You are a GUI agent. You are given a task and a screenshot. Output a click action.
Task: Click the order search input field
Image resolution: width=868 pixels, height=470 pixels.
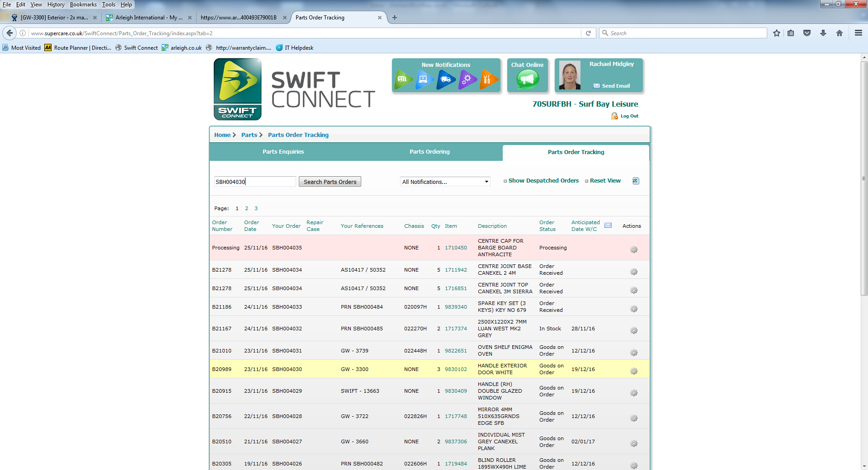tap(255, 182)
